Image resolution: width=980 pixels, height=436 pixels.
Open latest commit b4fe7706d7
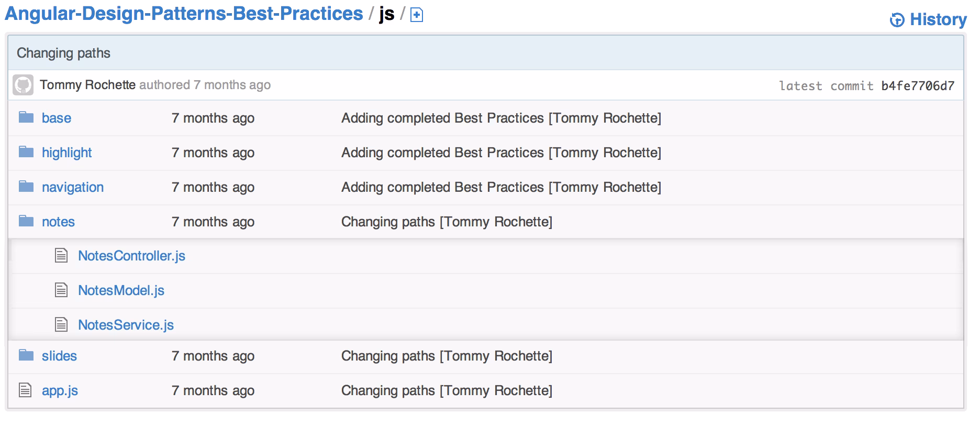click(917, 86)
